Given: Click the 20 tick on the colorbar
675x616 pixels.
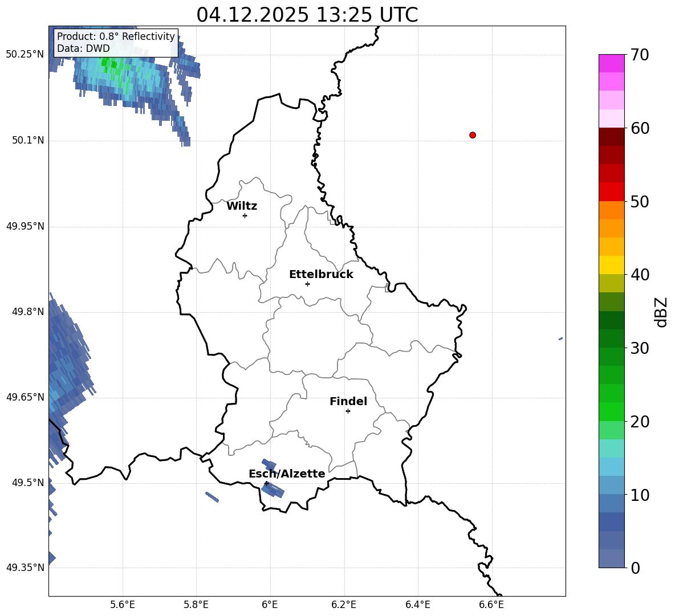Looking at the screenshot, I should [x=640, y=422].
